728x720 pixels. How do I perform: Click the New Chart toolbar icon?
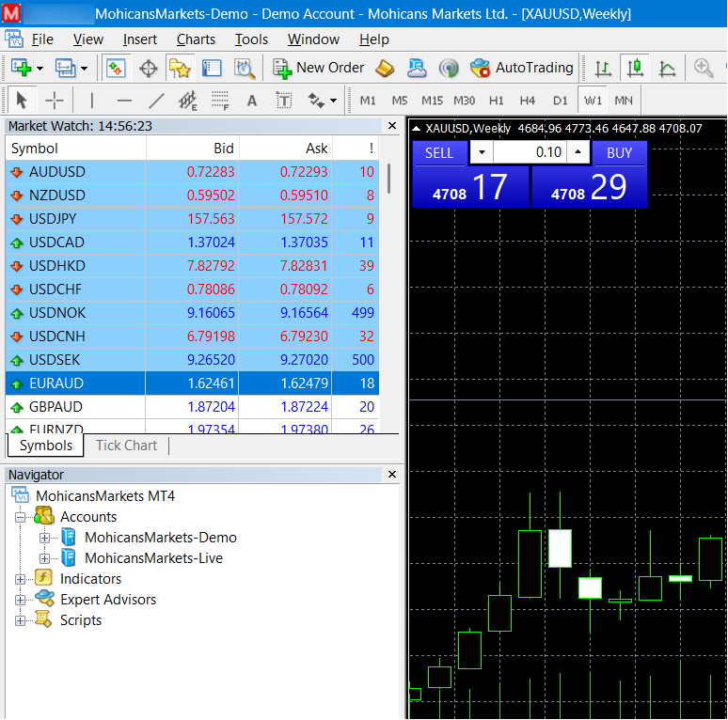21,69
